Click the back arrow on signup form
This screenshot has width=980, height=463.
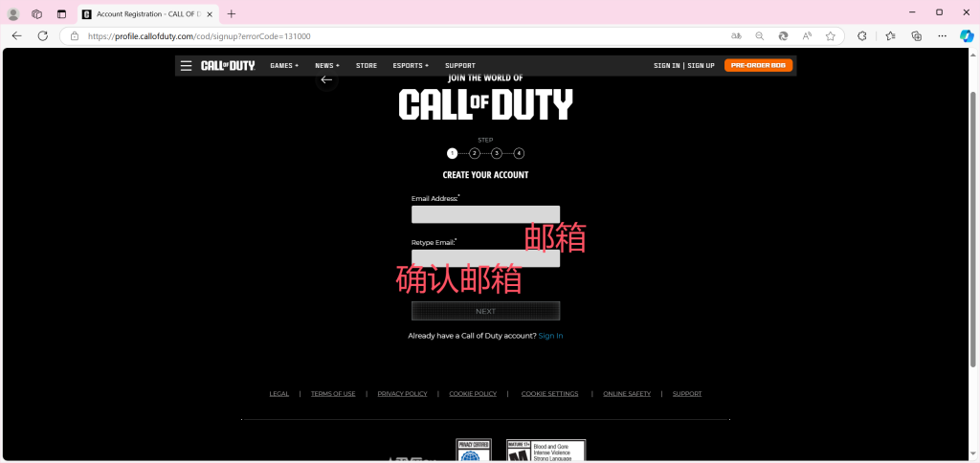(326, 79)
